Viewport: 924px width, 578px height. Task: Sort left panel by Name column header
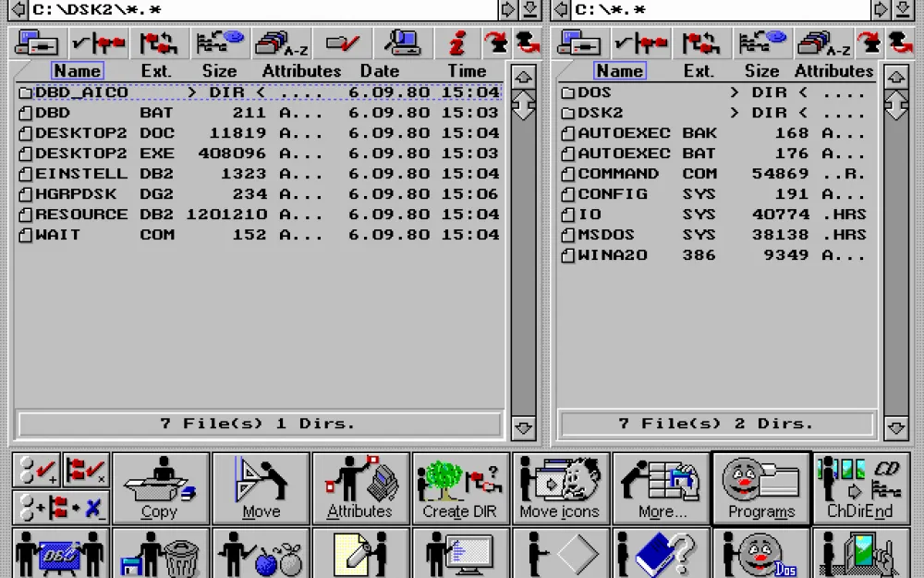tap(78, 71)
